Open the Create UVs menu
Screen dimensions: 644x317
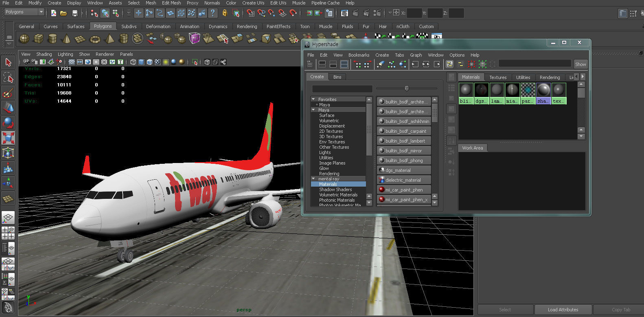click(x=253, y=3)
